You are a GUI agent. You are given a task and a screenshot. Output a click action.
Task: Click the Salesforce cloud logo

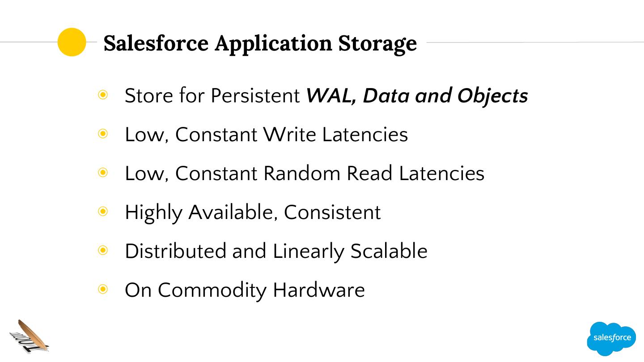pyautogui.click(x=611, y=338)
